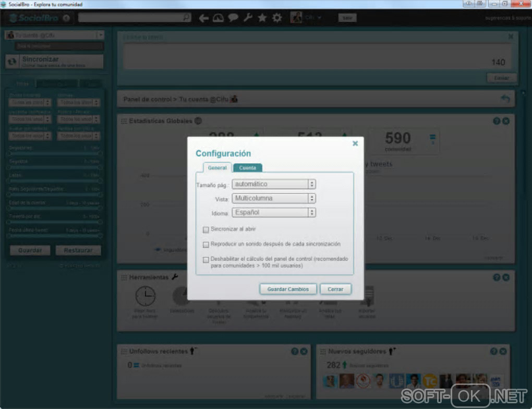This screenshot has width=532, height=409.
Task: Collapse sidebar with round arrow next to logo
Action: point(67,18)
